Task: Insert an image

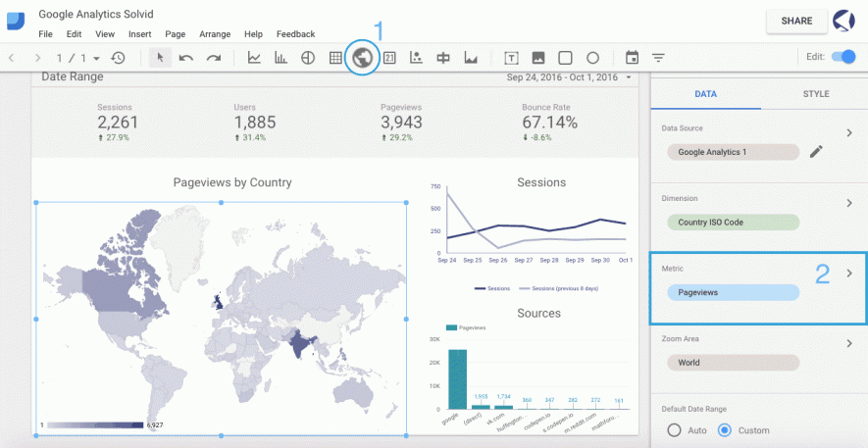Action: point(538,58)
